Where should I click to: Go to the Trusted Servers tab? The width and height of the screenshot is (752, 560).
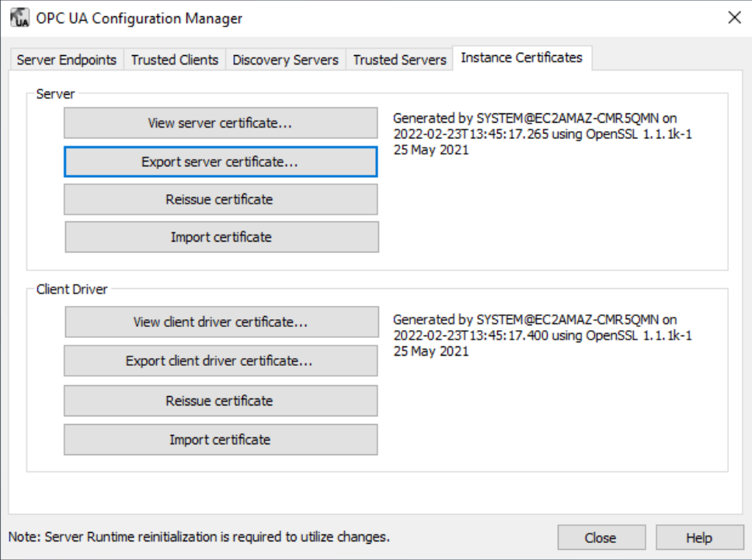click(x=399, y=60)
